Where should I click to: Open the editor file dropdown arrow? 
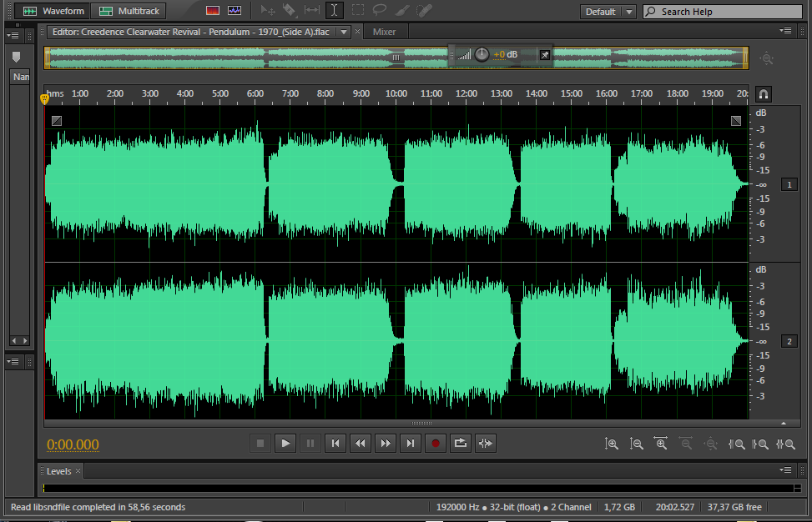click(x=343, y=32)
